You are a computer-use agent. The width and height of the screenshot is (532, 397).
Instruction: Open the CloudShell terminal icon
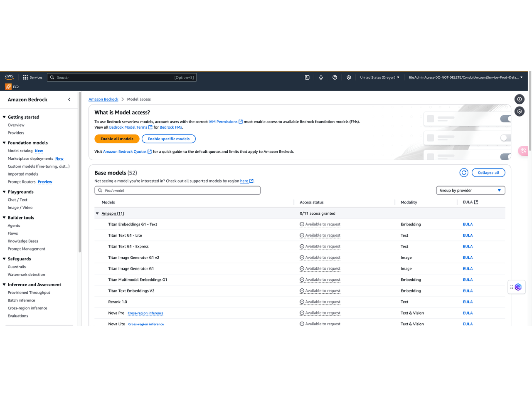(x=307, y=77)
